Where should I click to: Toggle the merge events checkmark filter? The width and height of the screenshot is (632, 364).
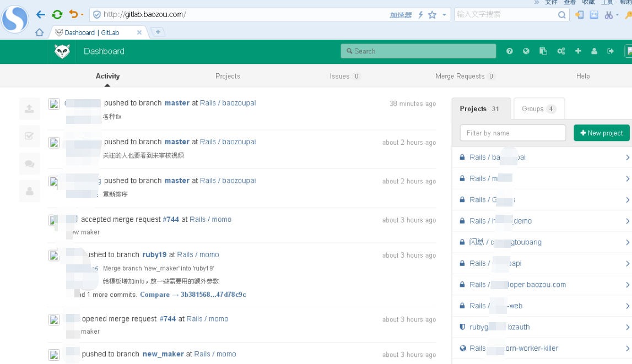29,136
